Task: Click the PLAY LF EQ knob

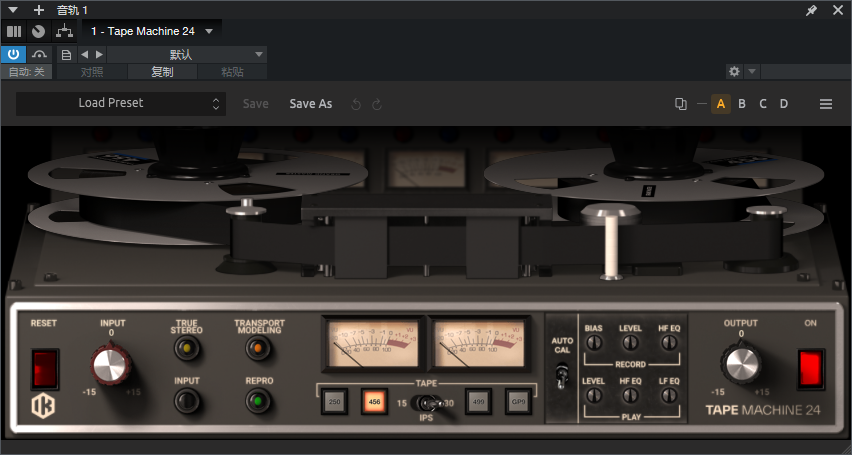Action: coord(669,395)
